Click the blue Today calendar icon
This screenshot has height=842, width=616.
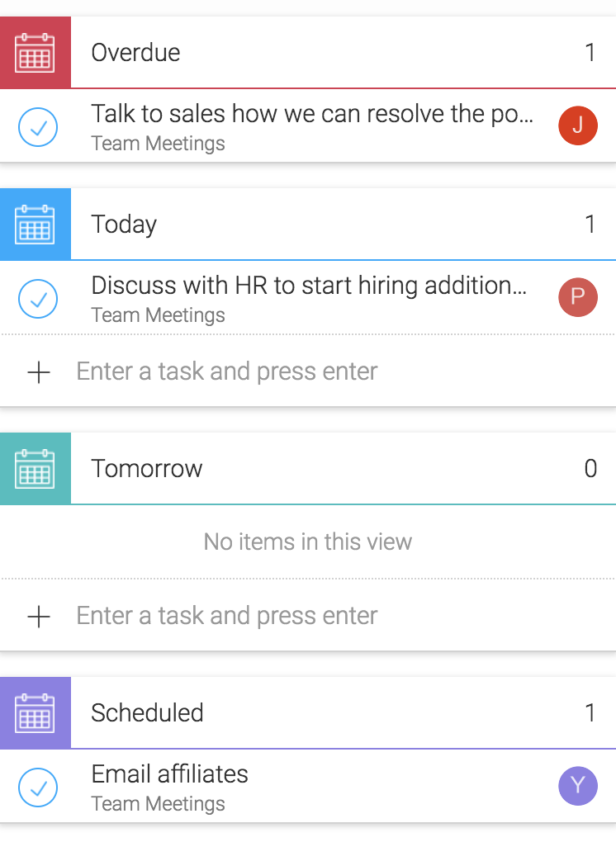coord(36,224)
